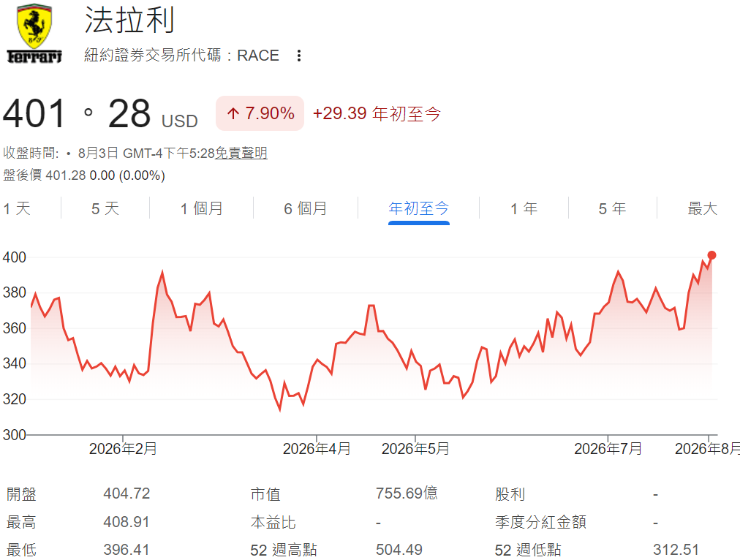Click the 季度分紅金額 label
This screenshot has height=560, width=740.
(541, 522)
